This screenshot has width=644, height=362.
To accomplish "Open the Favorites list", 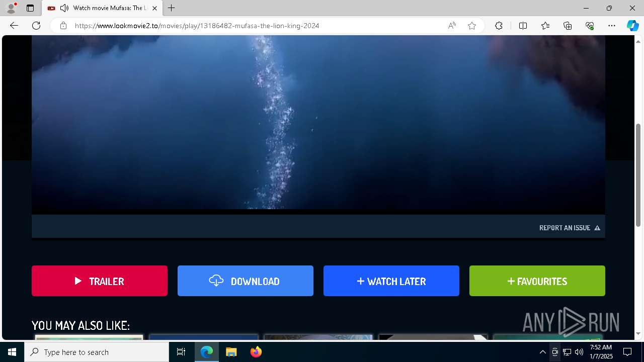I will tap(545, 26).
